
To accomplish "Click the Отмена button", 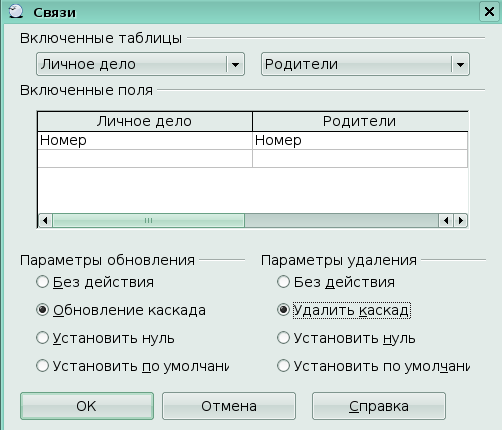I will 229,406.
